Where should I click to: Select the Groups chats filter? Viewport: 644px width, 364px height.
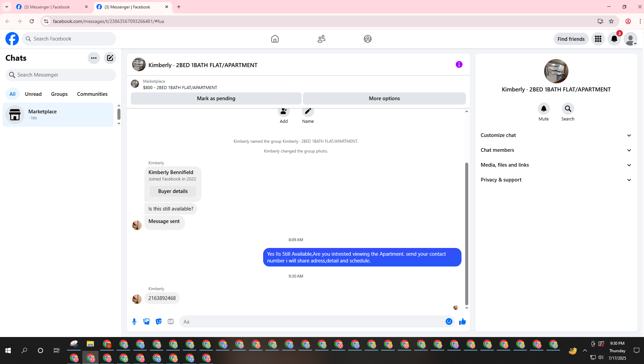(x=59, y=94)
